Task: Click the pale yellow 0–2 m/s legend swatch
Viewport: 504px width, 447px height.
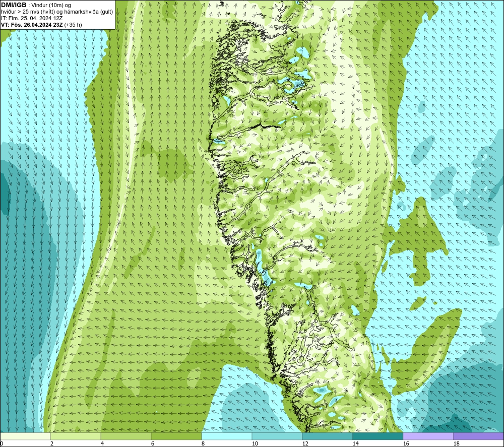Action: pyautogui.click(x=25, y=436)
